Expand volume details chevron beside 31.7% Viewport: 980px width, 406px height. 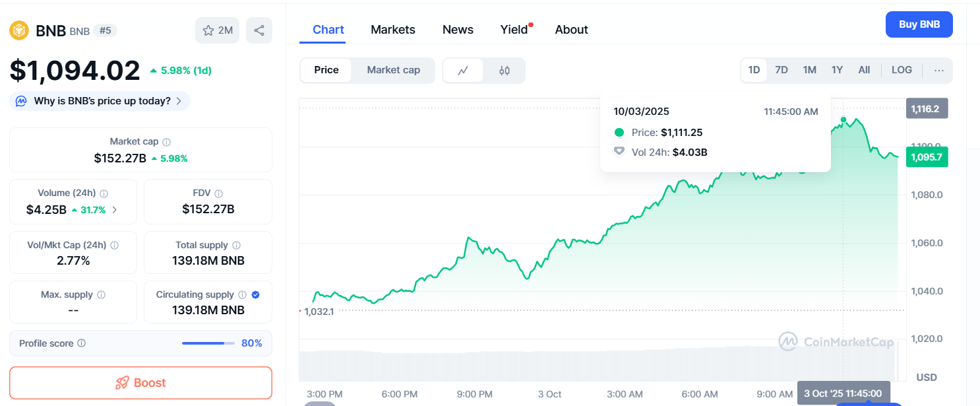115,210
